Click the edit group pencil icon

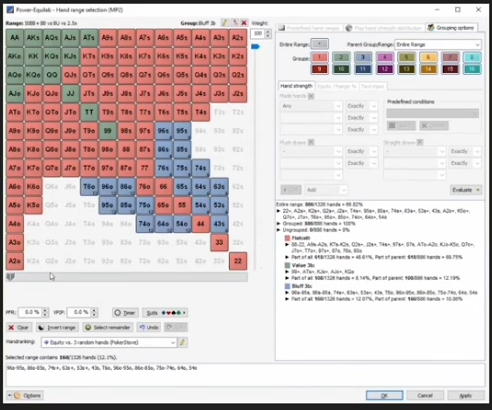(x=225, y=23)
